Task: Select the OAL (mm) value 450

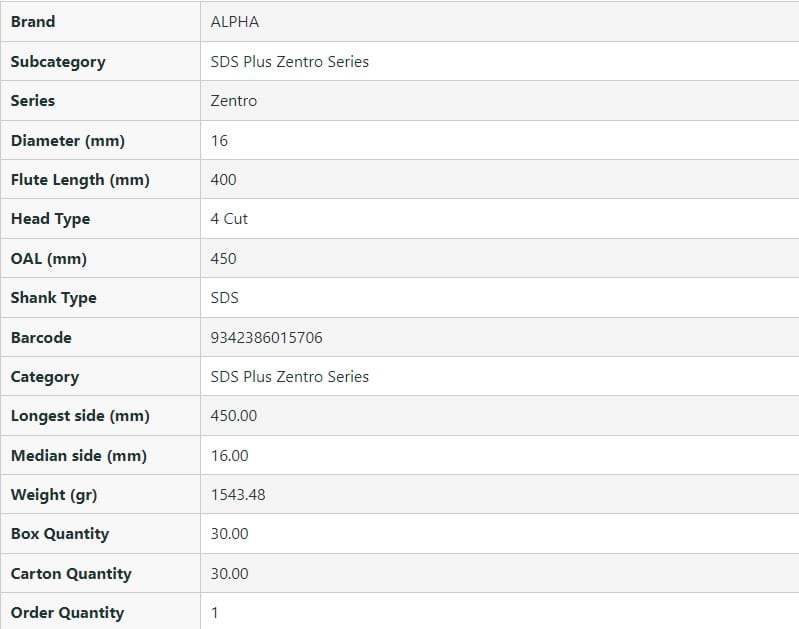Action: click(224, 259)
